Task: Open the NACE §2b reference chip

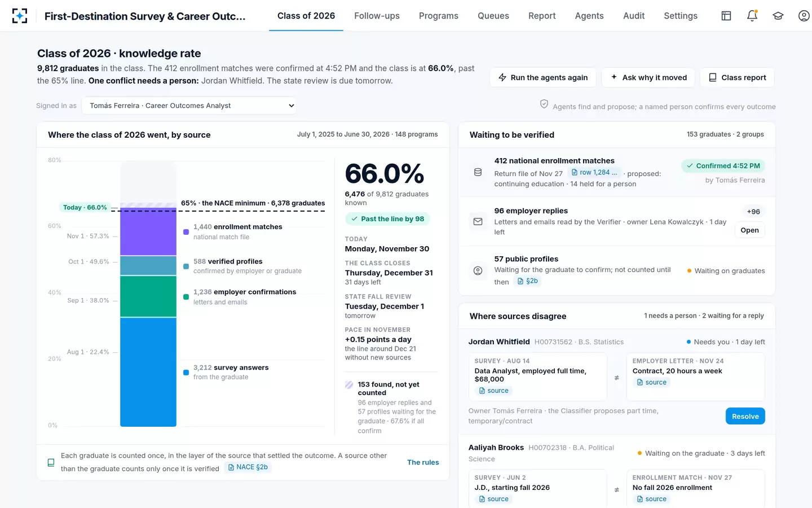Action: click(x=248, y=467)
